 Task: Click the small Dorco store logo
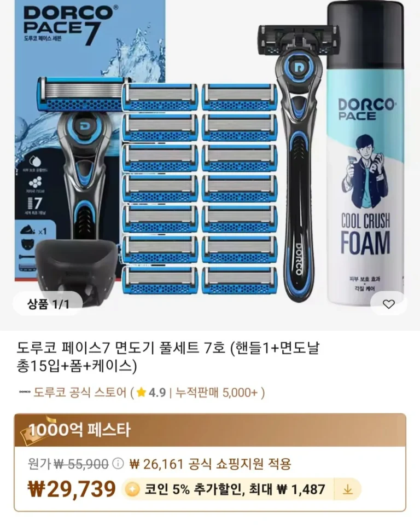24,392
